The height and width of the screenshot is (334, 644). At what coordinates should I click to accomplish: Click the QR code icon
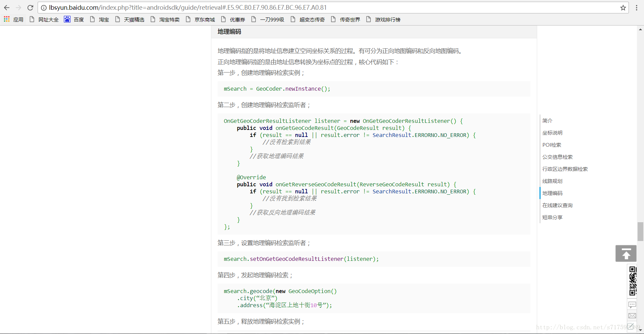(633, 281)
